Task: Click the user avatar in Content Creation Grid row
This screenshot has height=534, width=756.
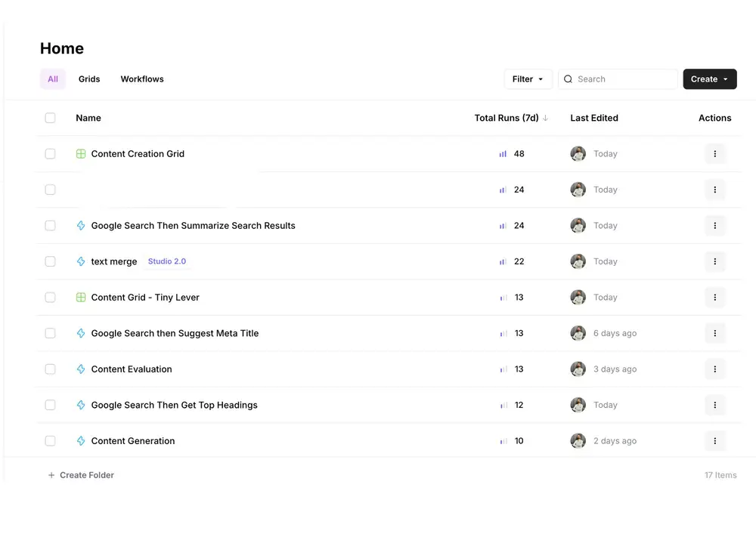Action: pyautogui.click(x=578, y=154)
